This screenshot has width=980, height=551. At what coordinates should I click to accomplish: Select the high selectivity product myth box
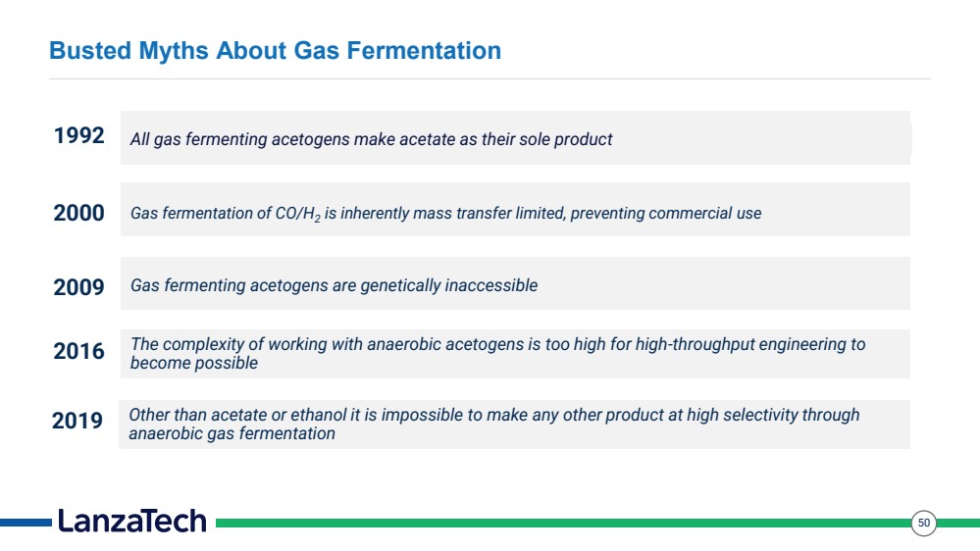[514, 425]
